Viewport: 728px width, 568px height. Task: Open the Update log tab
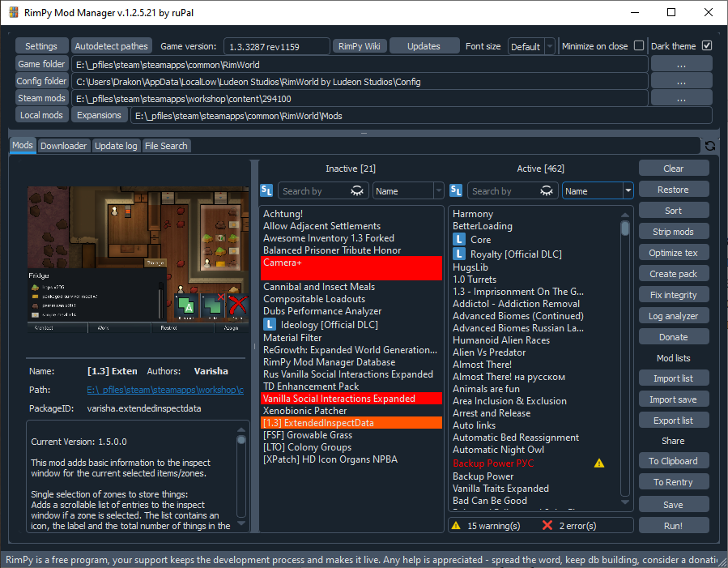[116, 146]
